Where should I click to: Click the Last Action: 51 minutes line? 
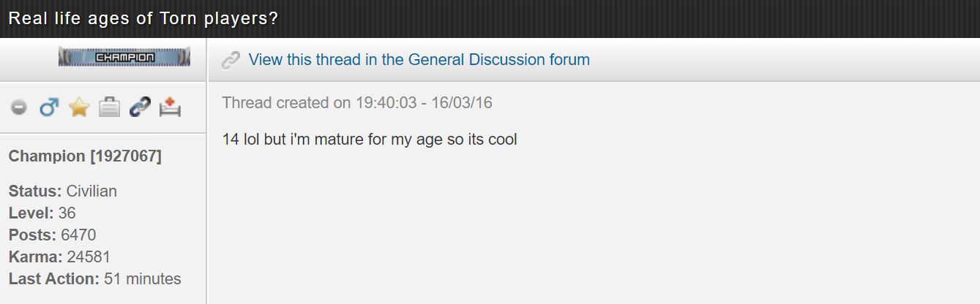point(94,279)
